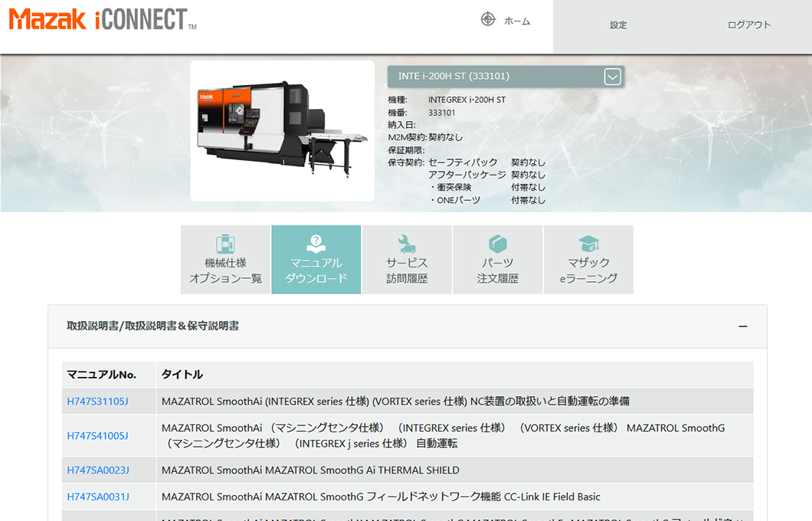Click the THERMAL SHIELD manual title
The width and height of the screenshot is (812, 521).
click(310, 470)
